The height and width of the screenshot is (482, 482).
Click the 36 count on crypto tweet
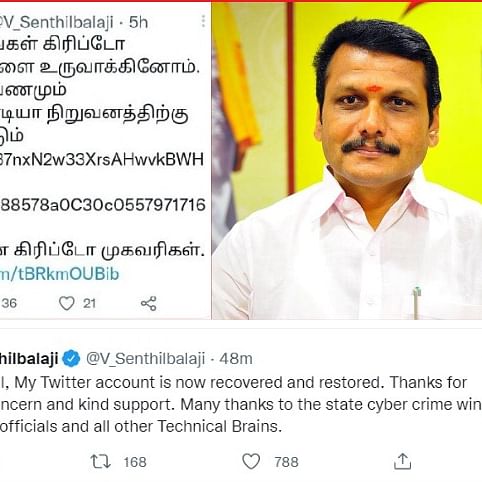tap(9, 303)
